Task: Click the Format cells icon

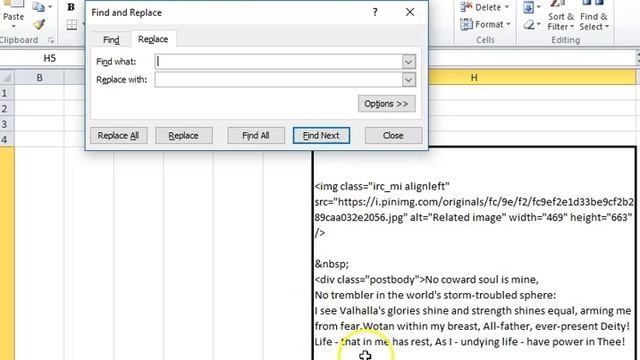Action: point(467,24)
